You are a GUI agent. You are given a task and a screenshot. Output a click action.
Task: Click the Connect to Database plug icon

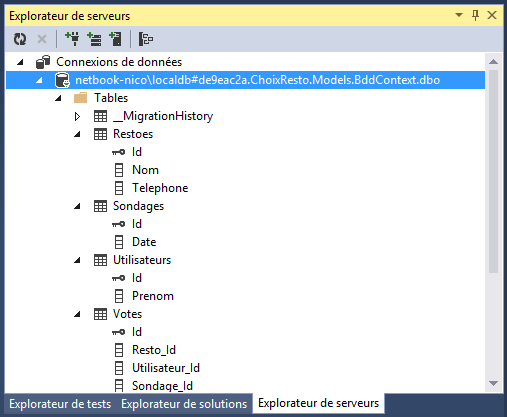(72, 39)
